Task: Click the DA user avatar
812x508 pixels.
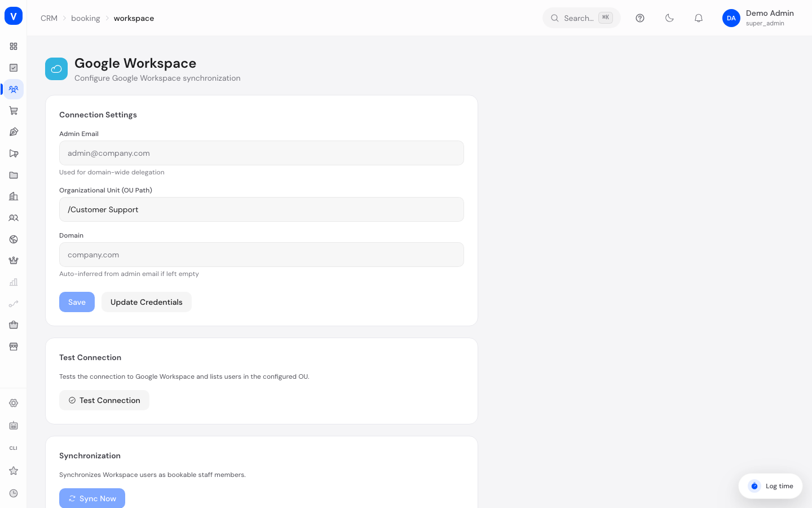Action: pos(731,18)
